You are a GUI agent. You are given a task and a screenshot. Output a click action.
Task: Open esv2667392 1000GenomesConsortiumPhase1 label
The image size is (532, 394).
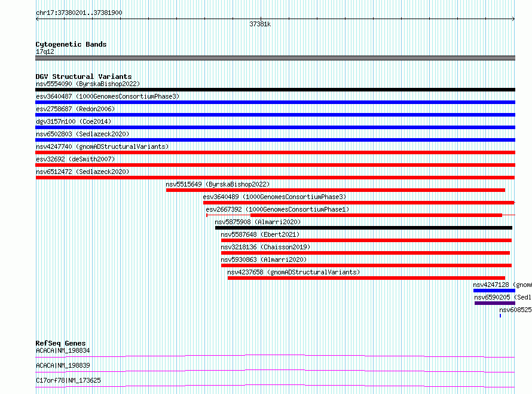click(x=277, y=209)
